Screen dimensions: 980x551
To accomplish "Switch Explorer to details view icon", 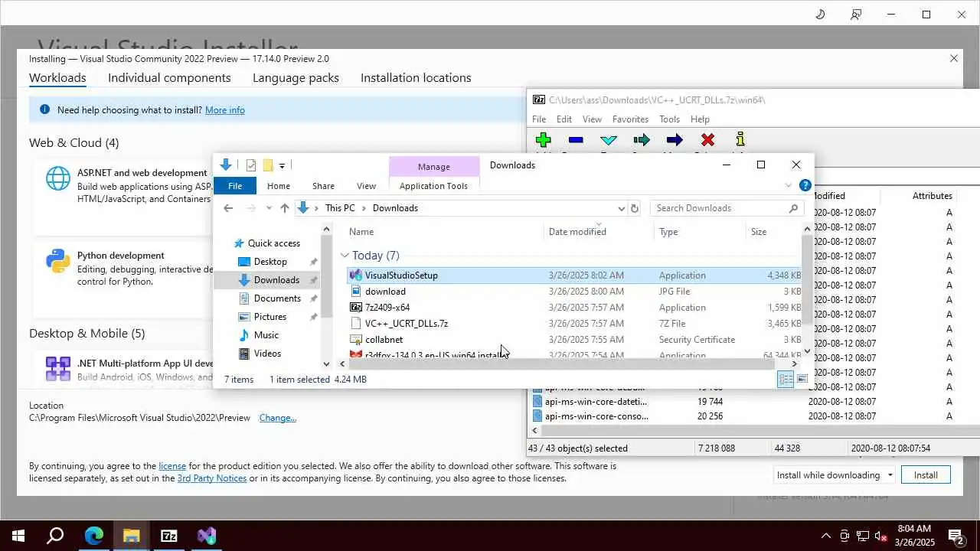I will point(786,379).
